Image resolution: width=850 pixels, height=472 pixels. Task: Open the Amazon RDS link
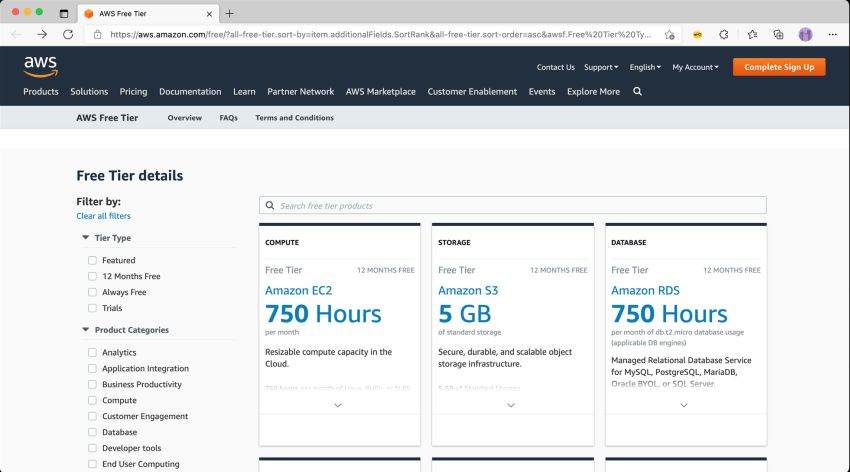tap(645, 290)
